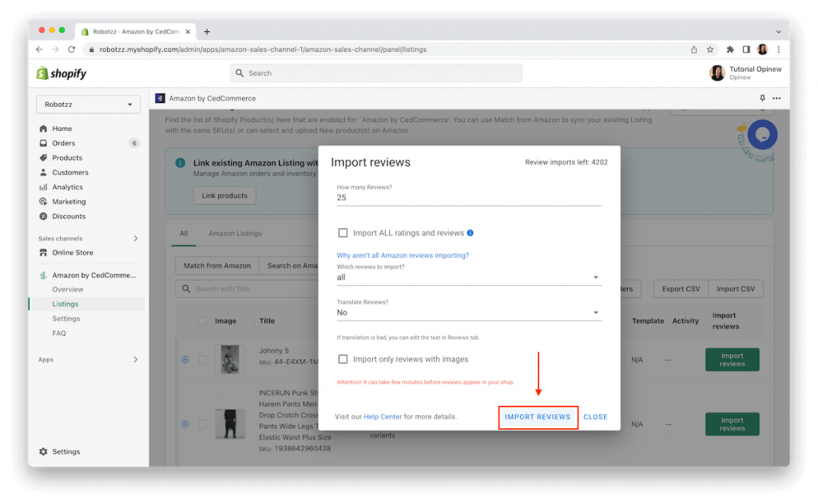Open Why aren't all Amazon reviews importing link
This screenshot has width=818, height=504.
tap(403, 255)
